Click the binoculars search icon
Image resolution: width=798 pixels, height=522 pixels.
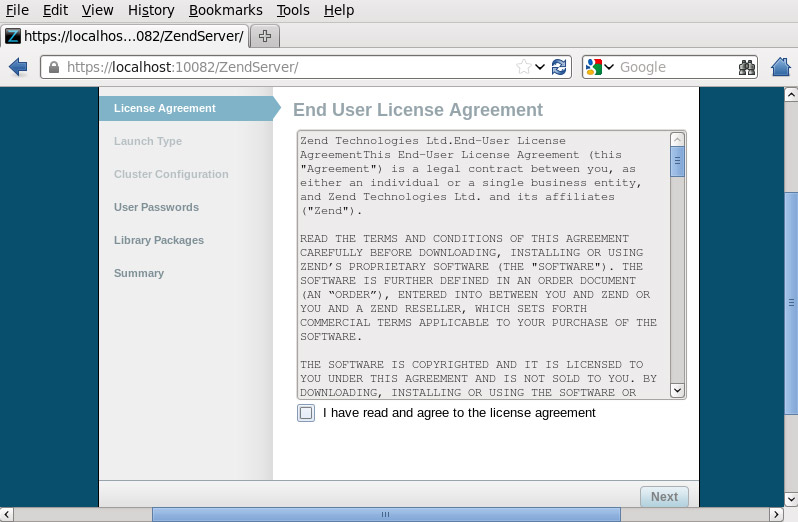click(x=747, y=67)
